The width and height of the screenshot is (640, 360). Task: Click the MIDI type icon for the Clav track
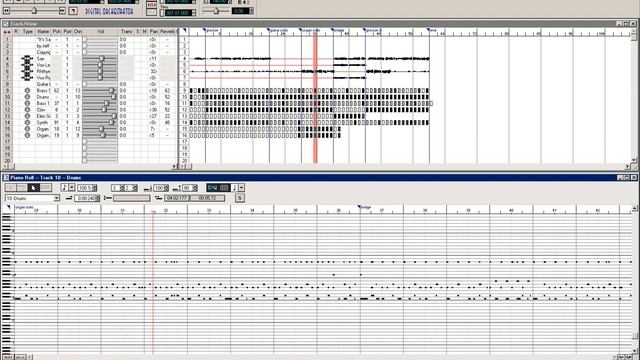tap(27, 110)
